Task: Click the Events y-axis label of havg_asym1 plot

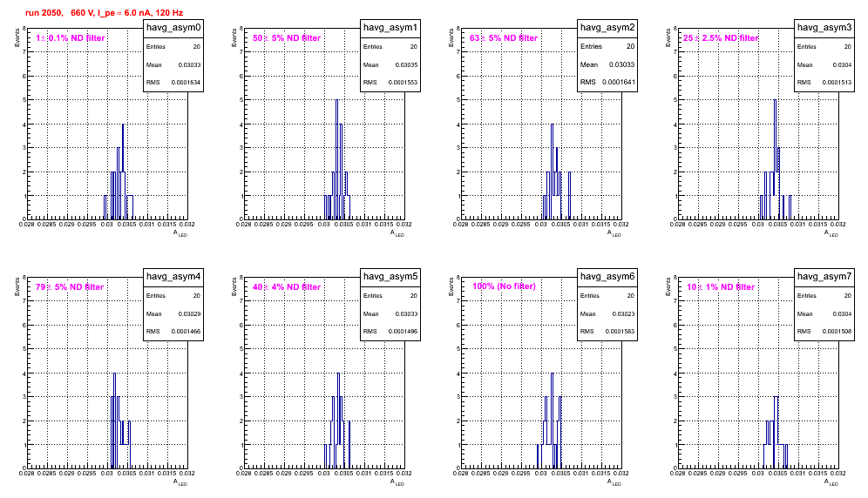Action: click(x=234, y=37)
